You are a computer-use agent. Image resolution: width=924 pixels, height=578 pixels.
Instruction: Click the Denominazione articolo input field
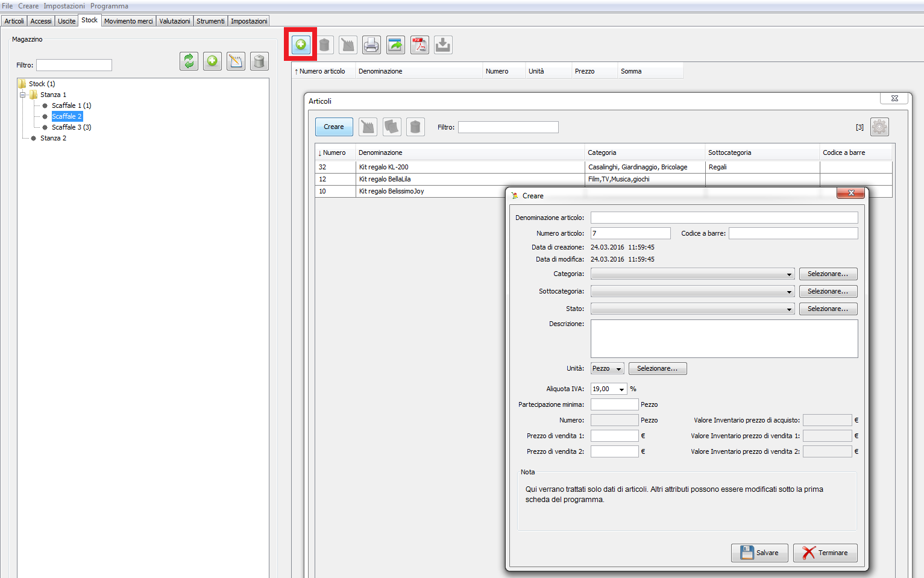pyautogui.click(x=723, y=218)
